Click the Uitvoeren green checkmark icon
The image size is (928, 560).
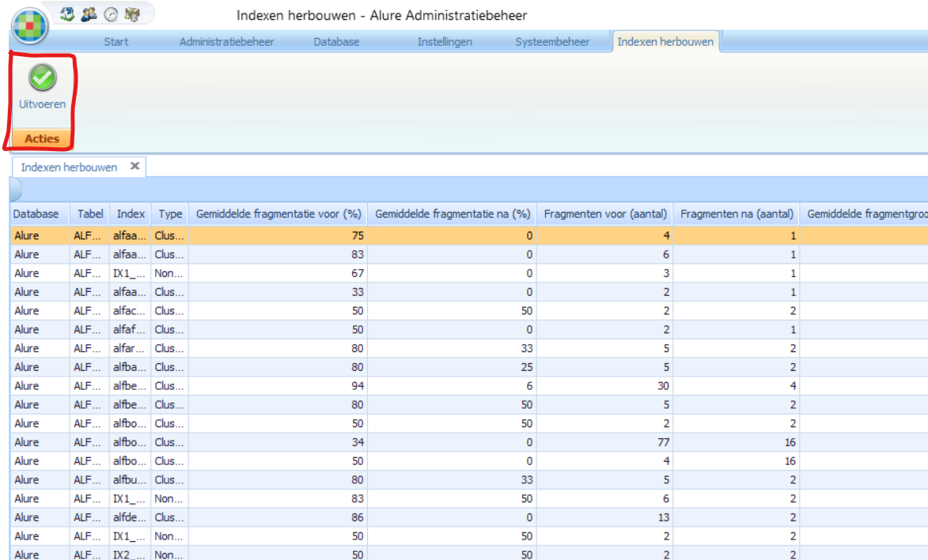click(43, 78)
